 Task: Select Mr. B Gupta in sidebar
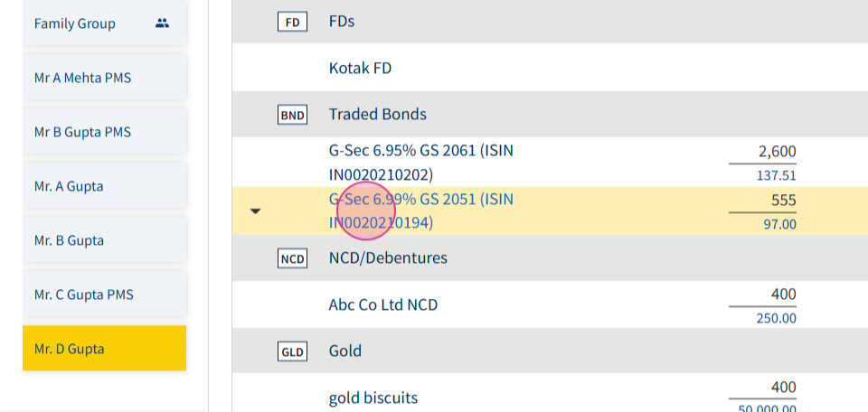104,240
